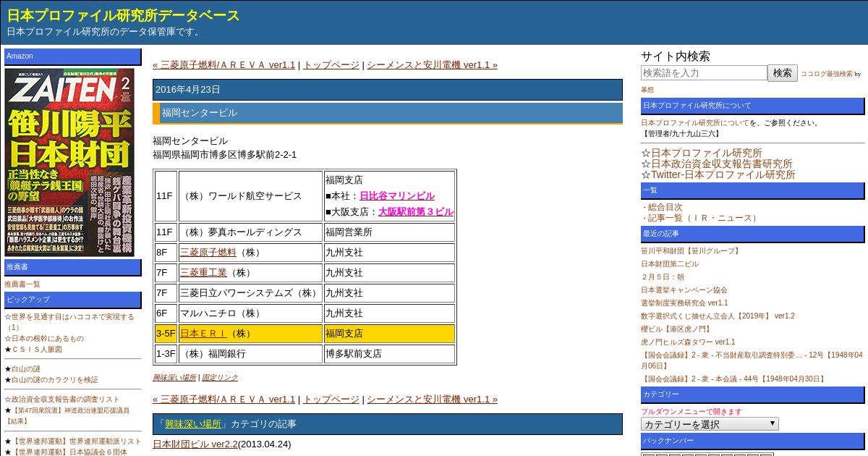Open 【第47回衆院選】神道政治連盟応援議員 link
This screenshot has height=456, width=868.
[x=67, y=415]
